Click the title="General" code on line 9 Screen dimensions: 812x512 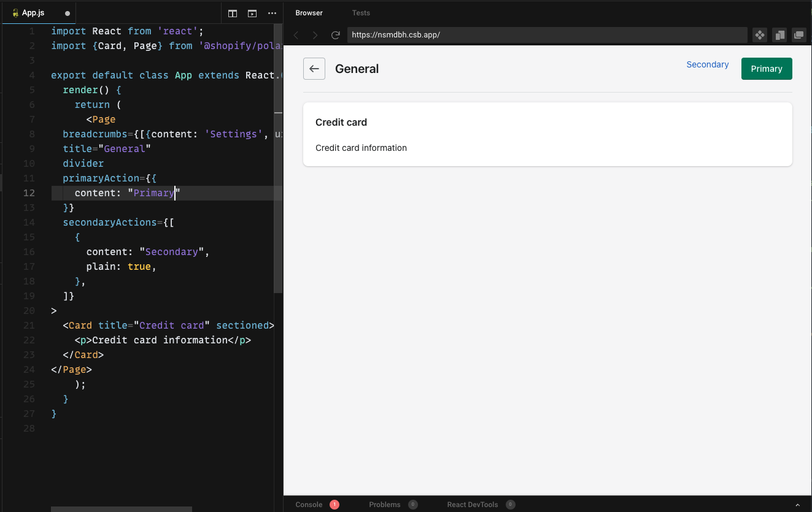107,148
